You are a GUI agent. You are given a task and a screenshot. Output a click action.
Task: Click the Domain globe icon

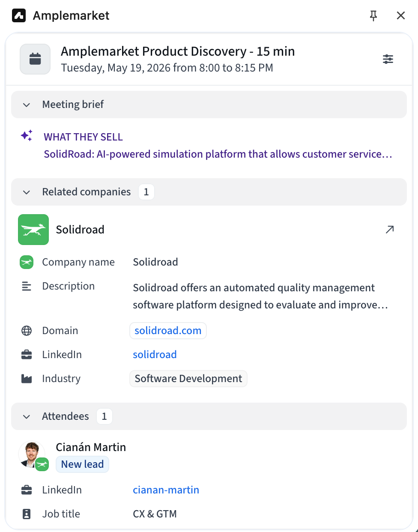[x=27, y=331]
